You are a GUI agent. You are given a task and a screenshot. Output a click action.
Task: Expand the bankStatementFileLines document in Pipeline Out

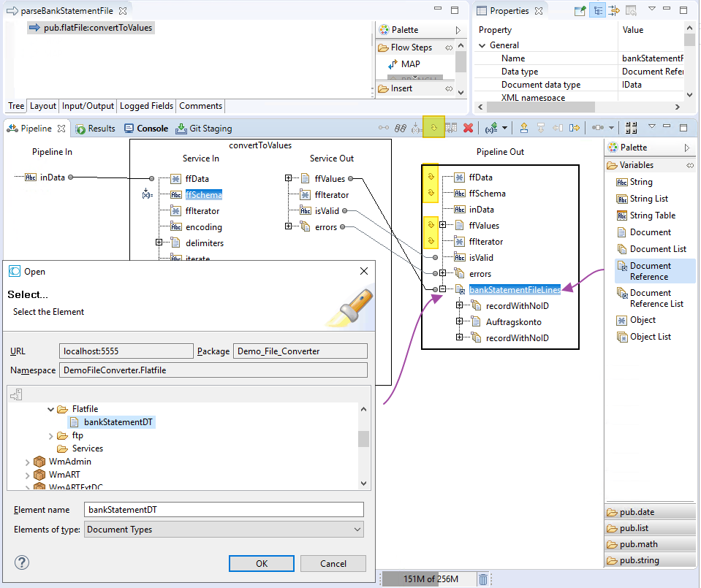(x=444, y=289)
